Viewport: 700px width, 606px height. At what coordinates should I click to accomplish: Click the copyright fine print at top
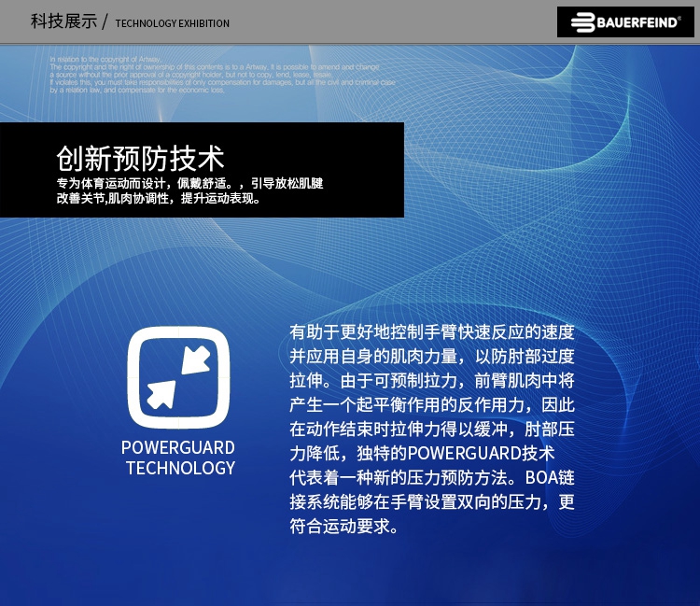222,76
